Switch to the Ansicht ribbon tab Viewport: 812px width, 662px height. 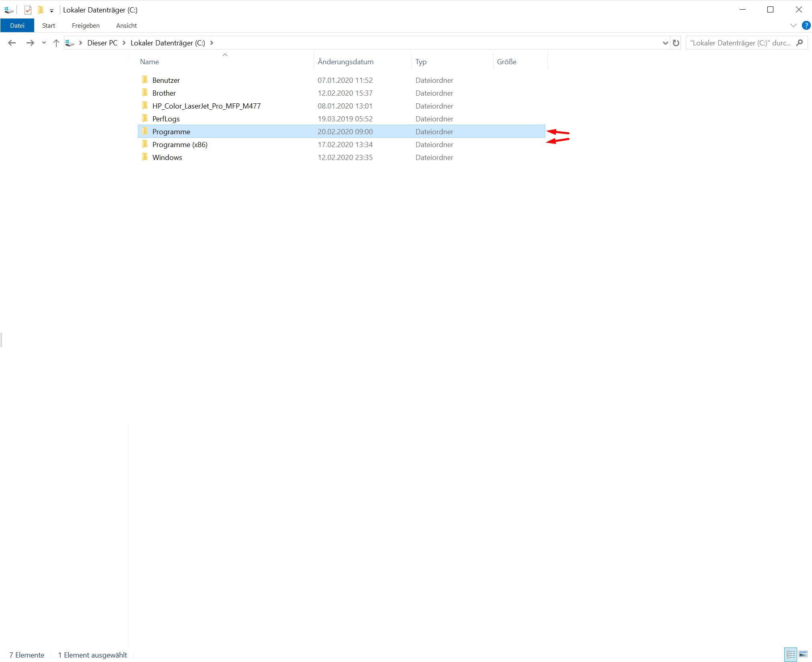[x=126, y=25]
